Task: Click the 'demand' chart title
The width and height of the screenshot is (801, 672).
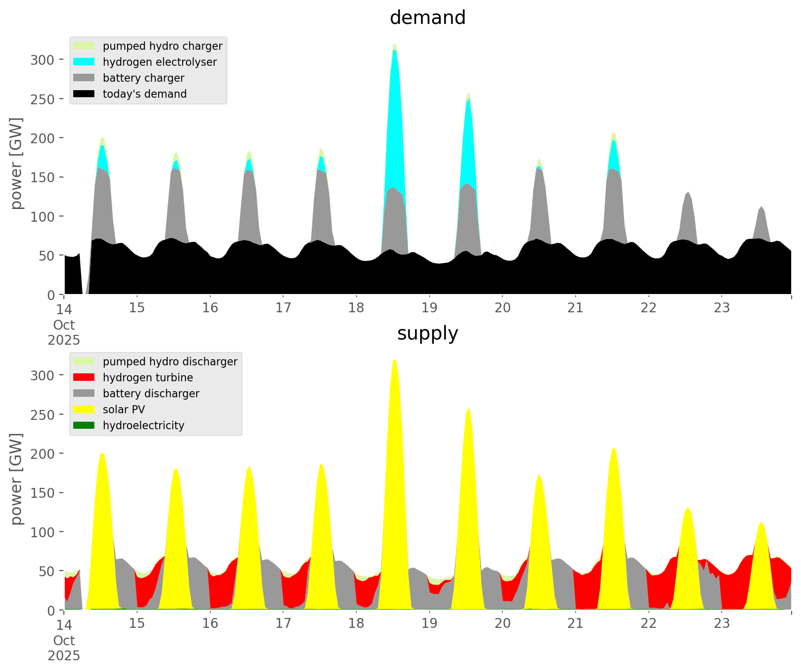Action: pos(427,18)
